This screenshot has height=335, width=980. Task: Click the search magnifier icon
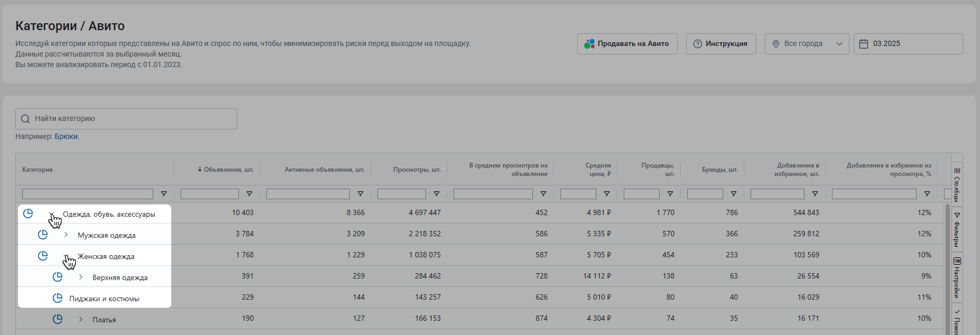click(25, 119)
